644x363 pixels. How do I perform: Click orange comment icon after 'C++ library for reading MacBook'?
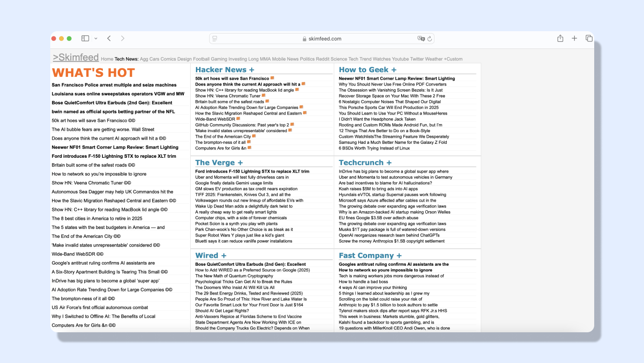click(297, 90)
